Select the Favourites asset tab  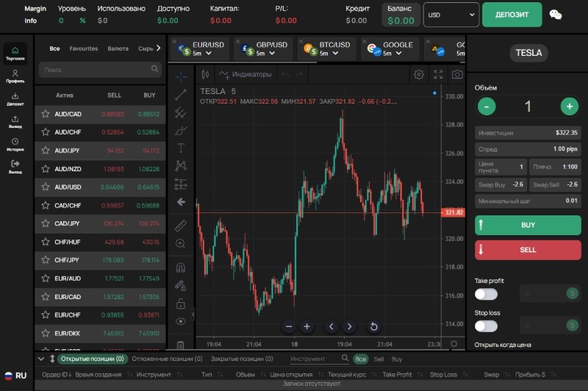tap(84, 49)
